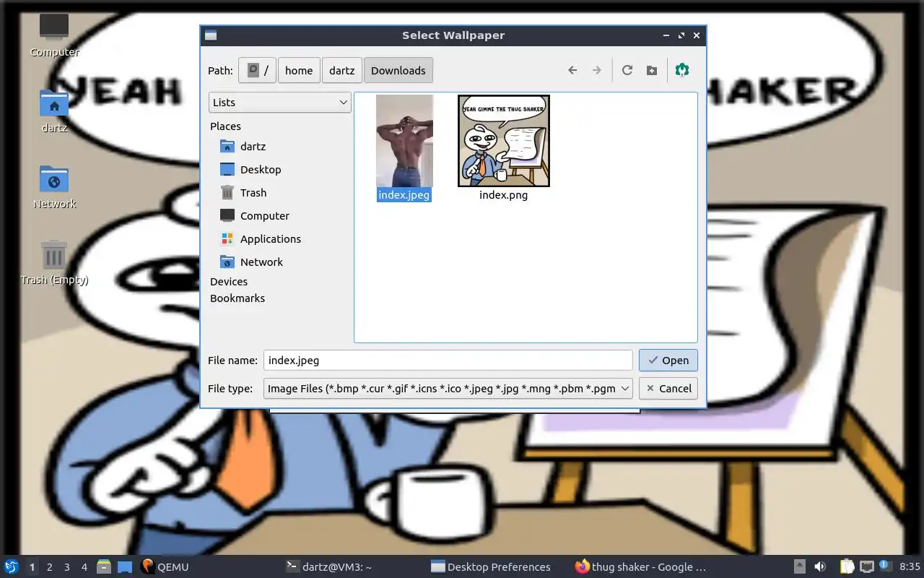Image resolution: width=924 pixels, height=578 pixels.
Task: Open the 'Network' desktop icon
Action: click(x=54, y=186)
